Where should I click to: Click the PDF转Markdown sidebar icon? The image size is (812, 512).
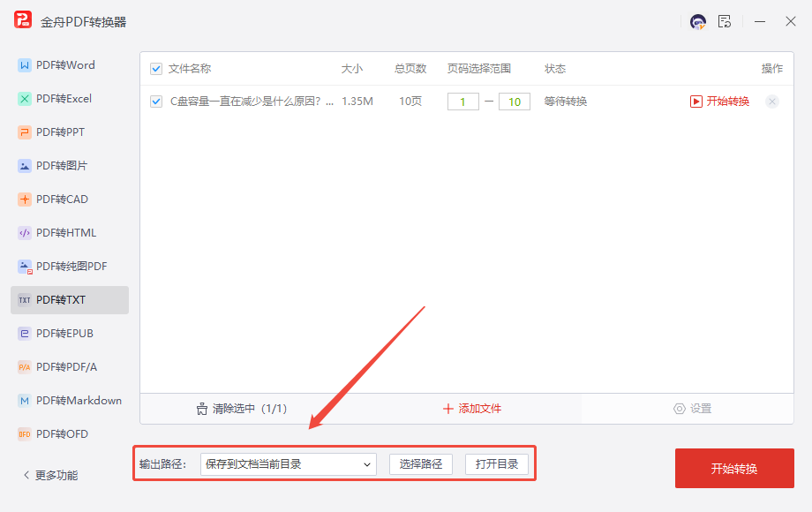[25, 401]
